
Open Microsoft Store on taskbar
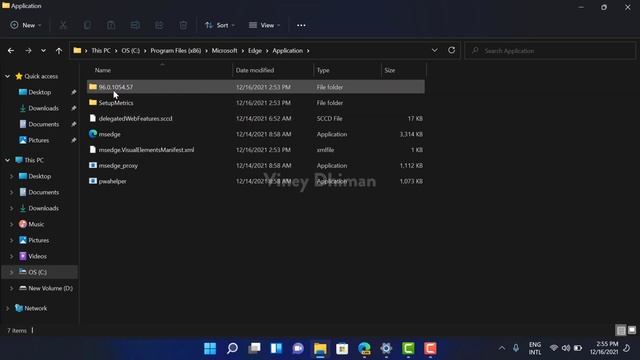pyautogui.click(x=342, y=348)
